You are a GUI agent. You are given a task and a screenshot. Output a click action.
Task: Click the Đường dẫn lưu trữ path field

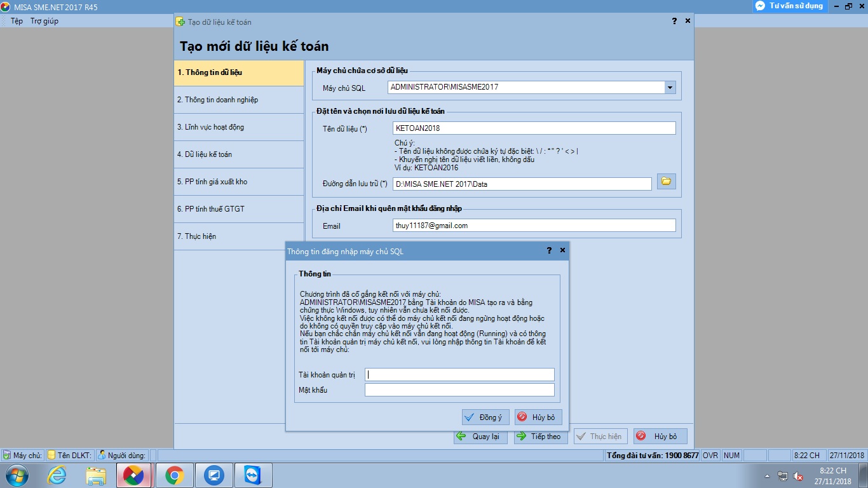522,184
